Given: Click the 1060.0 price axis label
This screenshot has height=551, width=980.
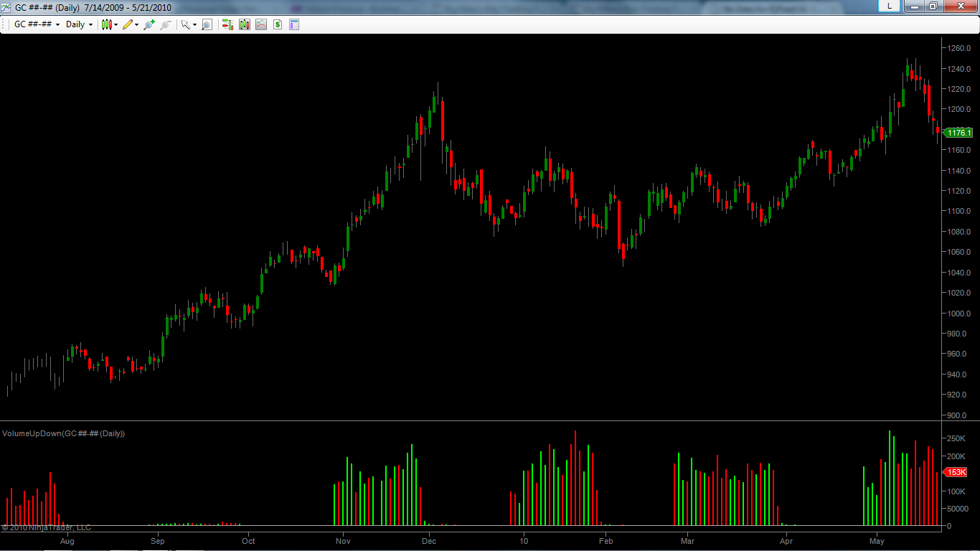Looking at the screenshot, I should coord(959,253).
